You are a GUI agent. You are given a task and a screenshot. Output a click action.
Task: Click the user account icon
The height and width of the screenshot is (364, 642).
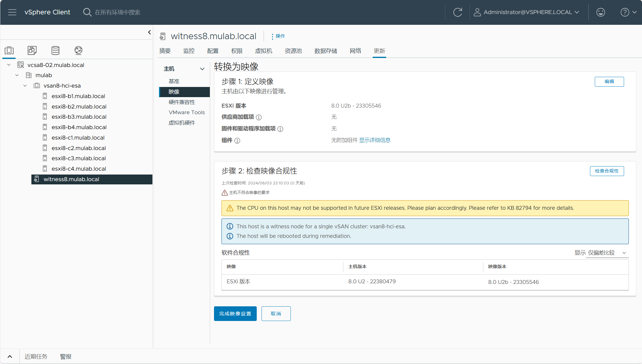click(477, 12)
